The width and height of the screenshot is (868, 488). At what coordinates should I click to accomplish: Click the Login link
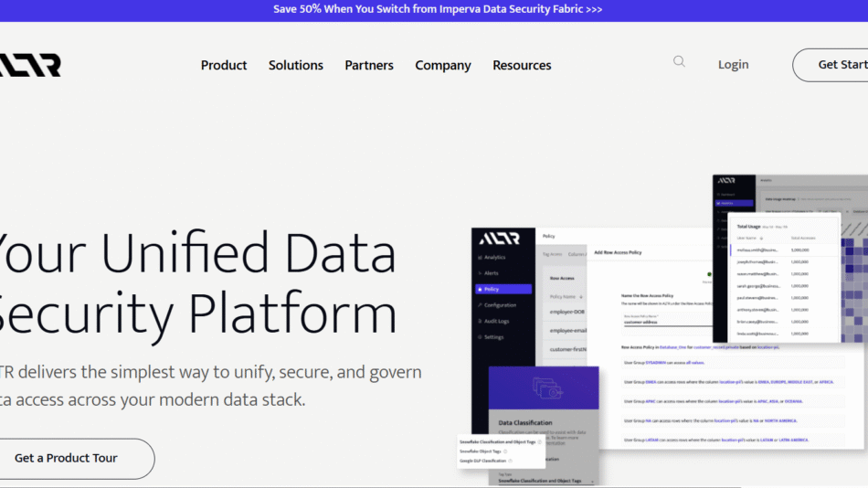pyautogui.click(x=733, y=65)
